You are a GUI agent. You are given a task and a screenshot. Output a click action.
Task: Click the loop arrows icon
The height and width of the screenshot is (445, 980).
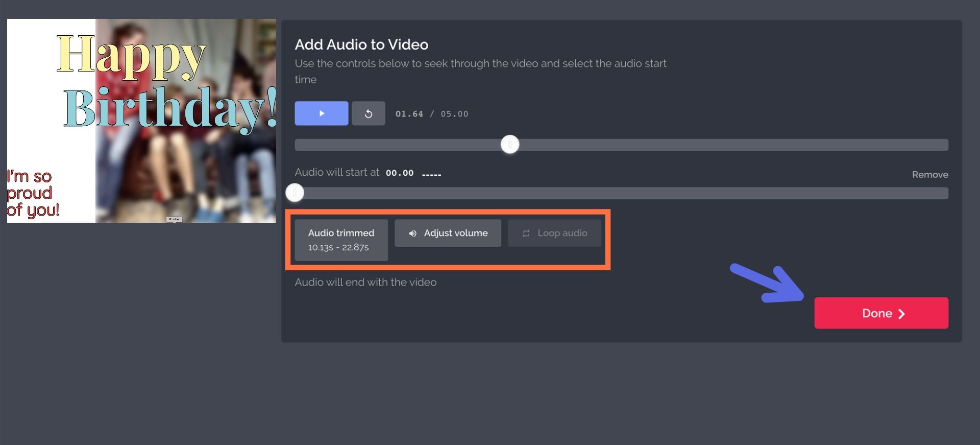526,233
